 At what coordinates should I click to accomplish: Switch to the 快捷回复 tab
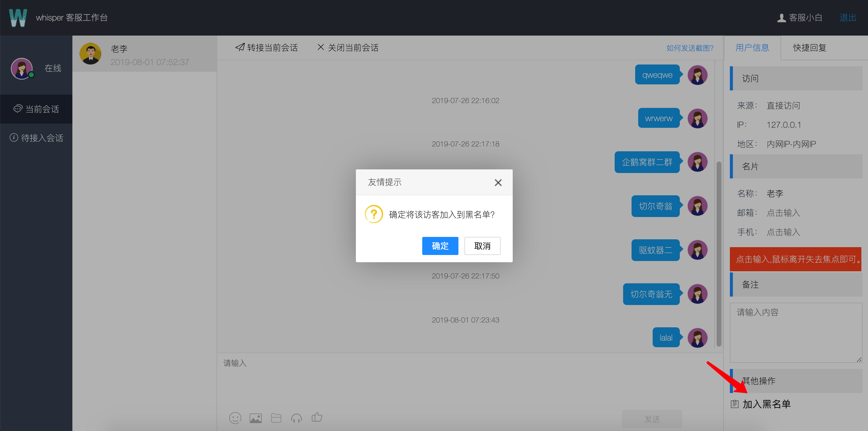pos(809,48)
